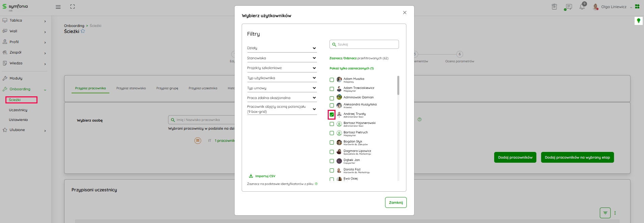Expand the Typ umowy dropdown
Image resolution: width=644 pixels, height=223 pixels.
click(x=281, y=88)
